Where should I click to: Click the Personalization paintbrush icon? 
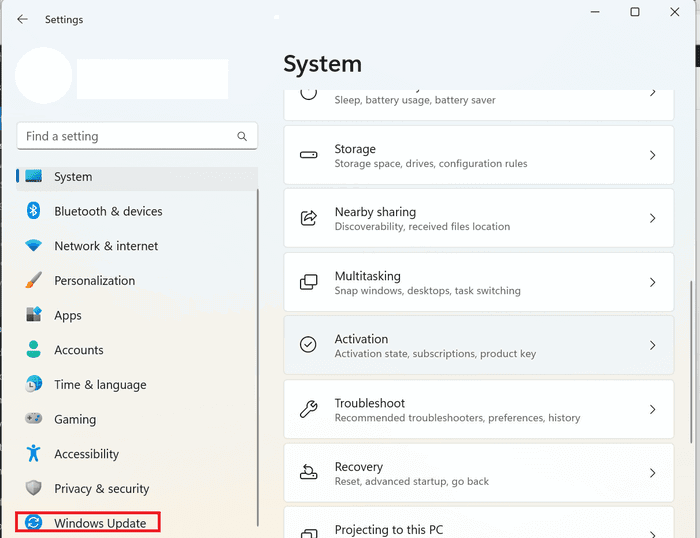[33, 280]
